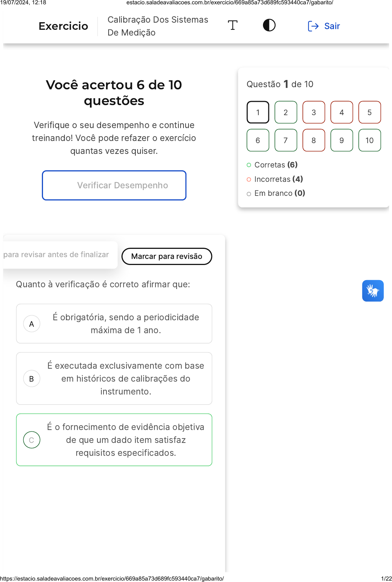Open question 4 in the navigator

[341, 113]
